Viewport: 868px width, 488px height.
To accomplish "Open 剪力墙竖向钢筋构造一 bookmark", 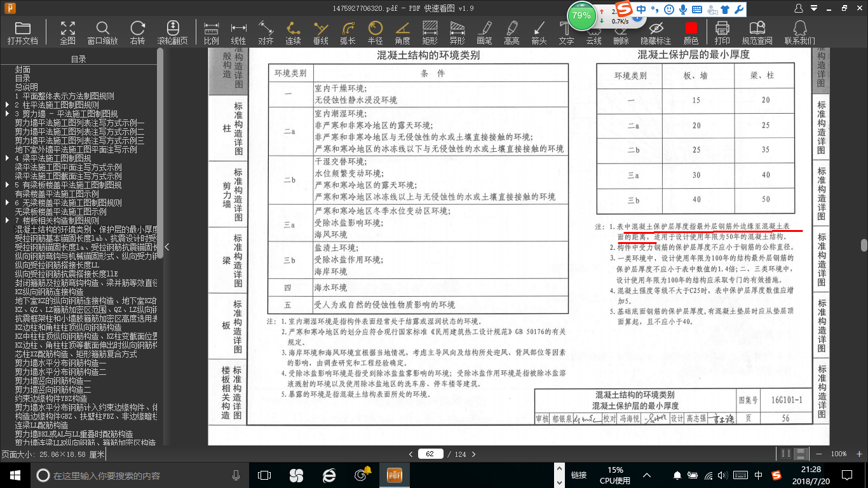I will point(53,381).
